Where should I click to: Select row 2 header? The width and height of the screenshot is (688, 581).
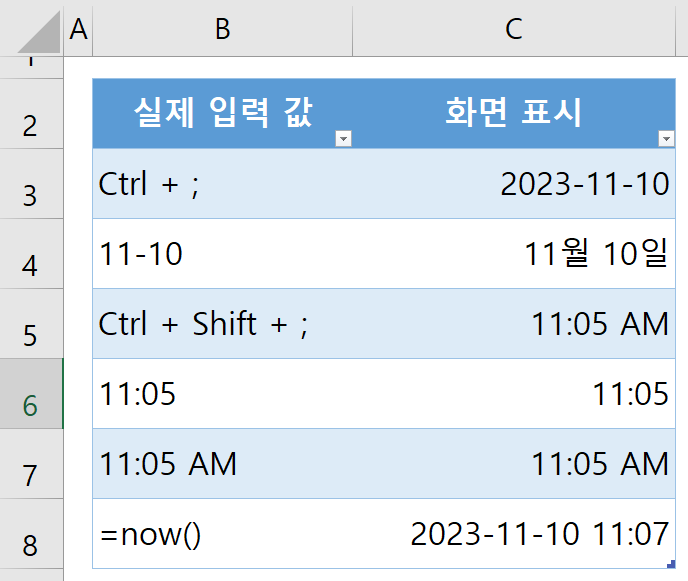click(x=30, y=125)
